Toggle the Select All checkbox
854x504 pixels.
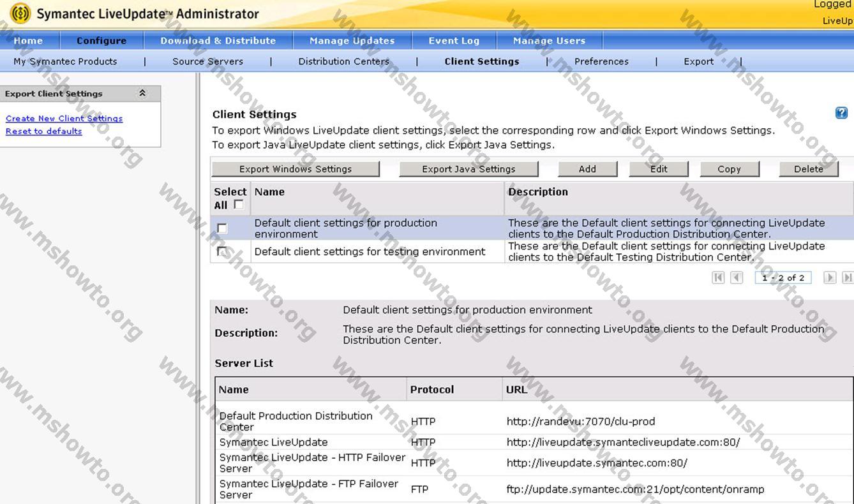pos(239,205)
